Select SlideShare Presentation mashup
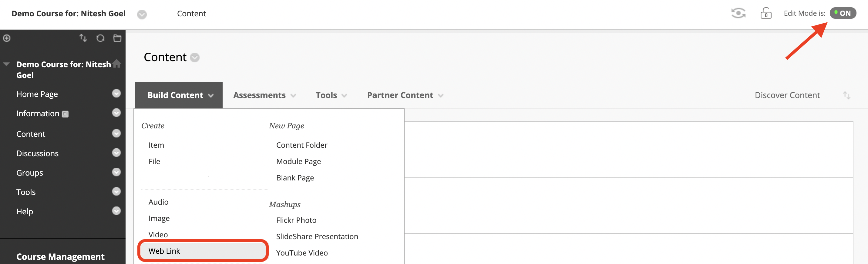Screen dimensions: 868x264 [x=317, y=236]
